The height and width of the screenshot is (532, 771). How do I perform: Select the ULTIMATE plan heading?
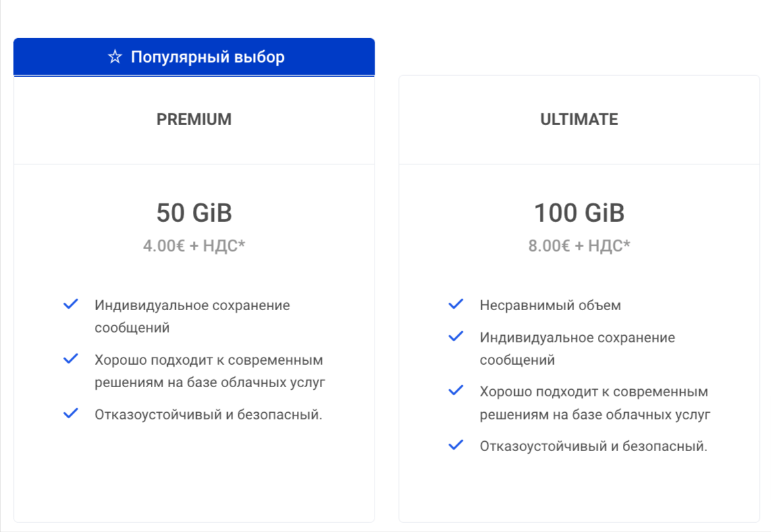(x=579, y=119)
